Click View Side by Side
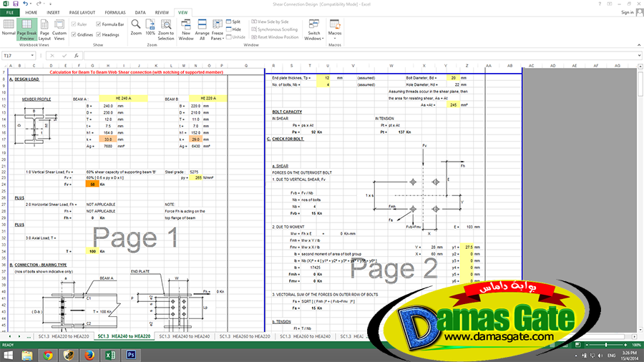 (270, 21)
